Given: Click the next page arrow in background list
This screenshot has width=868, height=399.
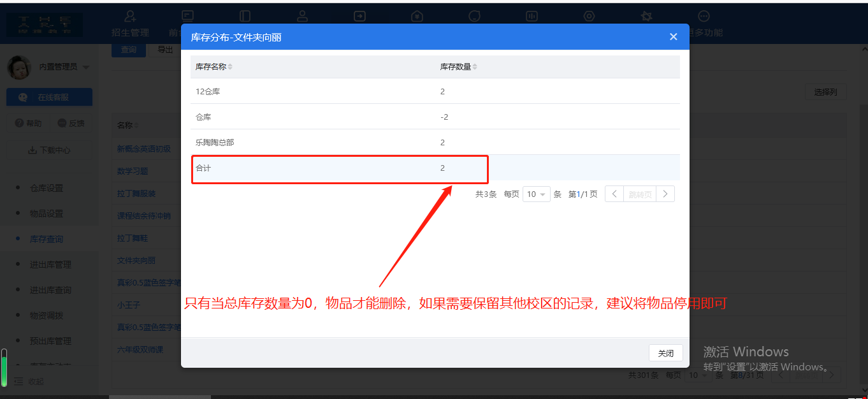Looking at the screenshot, I should 832,375.
